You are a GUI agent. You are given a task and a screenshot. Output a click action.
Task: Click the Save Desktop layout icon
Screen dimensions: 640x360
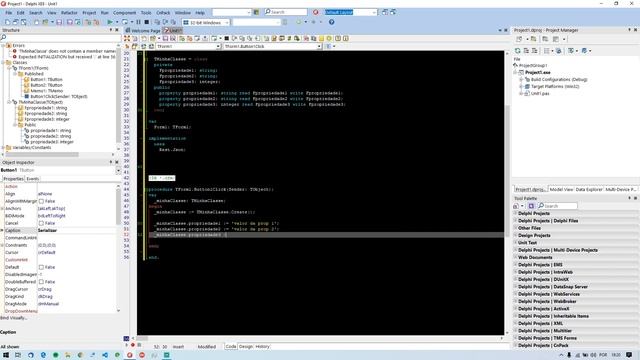click(385, 12)
